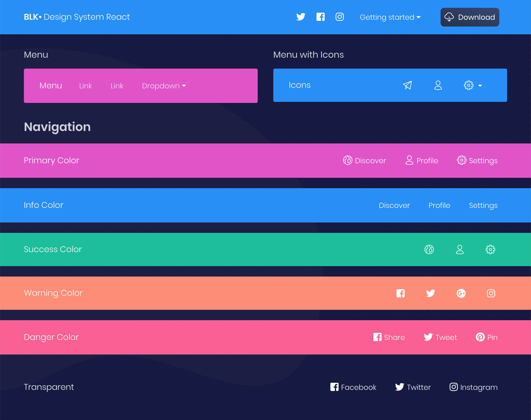
Task: Click the paper plane send icon
Action: (x=407, y=85)
